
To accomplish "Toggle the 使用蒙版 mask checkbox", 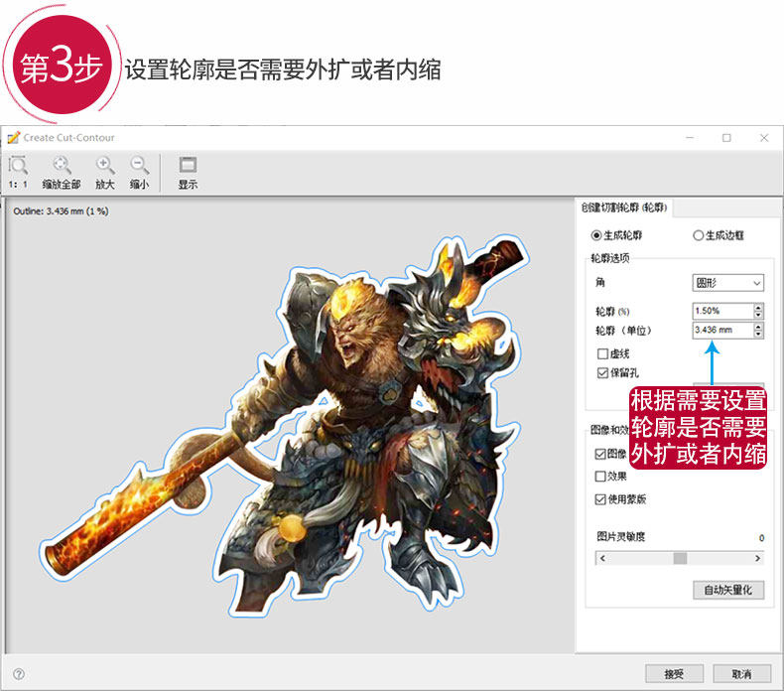I will [x=600, y=498].
